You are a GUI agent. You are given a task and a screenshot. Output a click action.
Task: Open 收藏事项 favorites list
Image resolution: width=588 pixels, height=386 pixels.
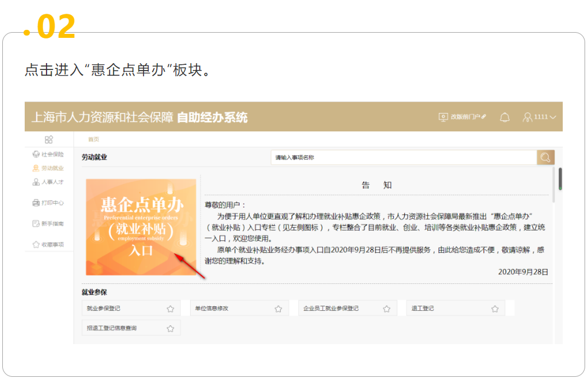[x=48, y=244]
